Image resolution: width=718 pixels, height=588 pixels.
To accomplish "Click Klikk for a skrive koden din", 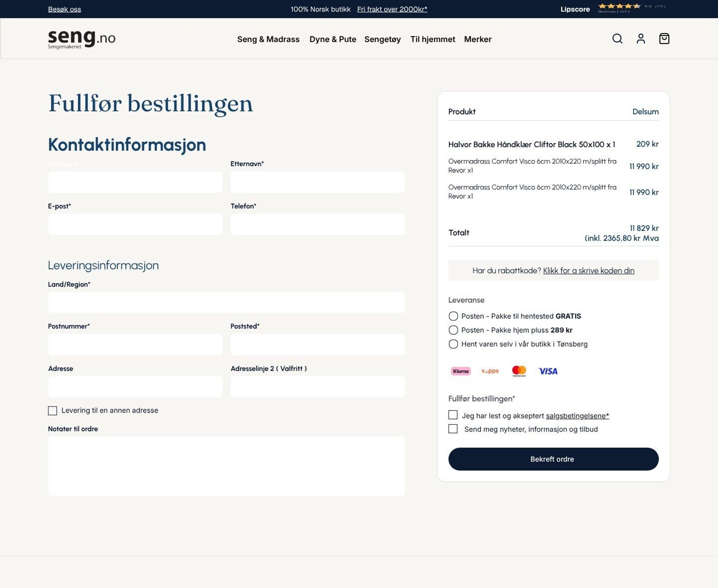I will (588, 271).
